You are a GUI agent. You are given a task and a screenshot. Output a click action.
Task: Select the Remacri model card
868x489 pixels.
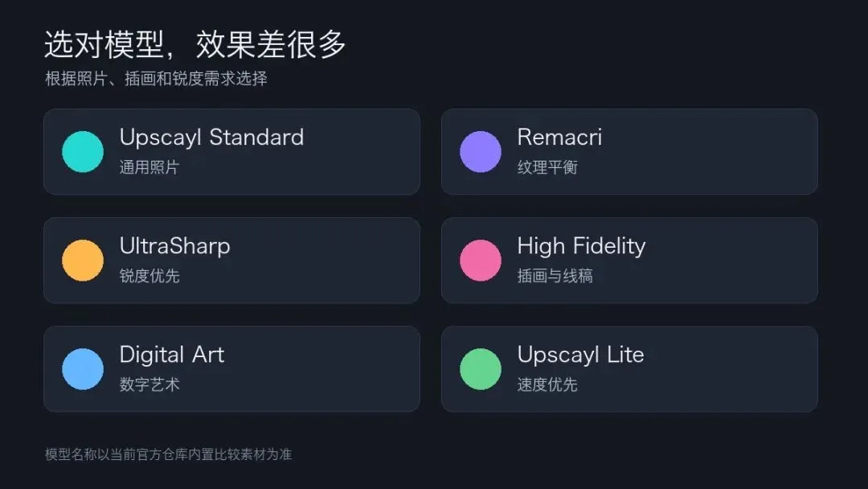[x=629, y=152]
